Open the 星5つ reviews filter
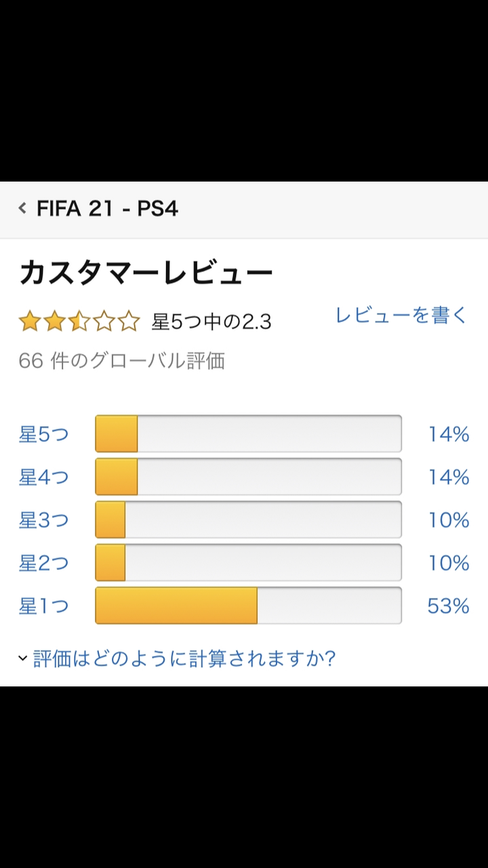 click(43, 434)
